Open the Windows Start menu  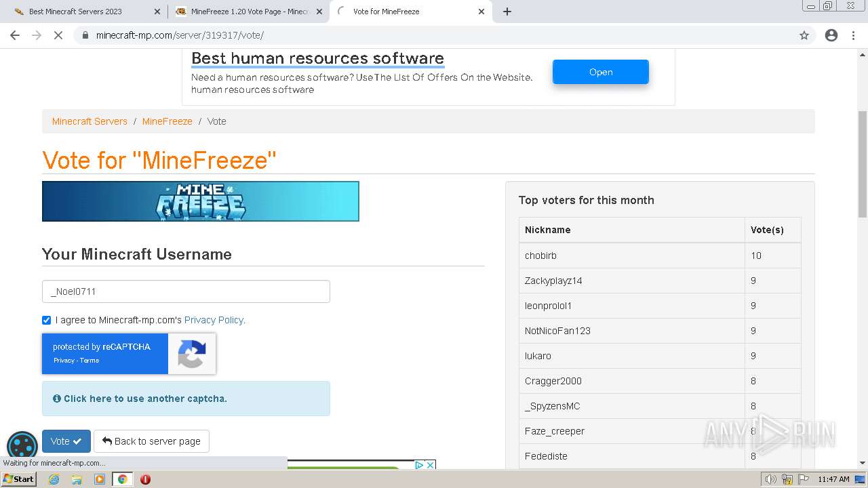(18, 479)
